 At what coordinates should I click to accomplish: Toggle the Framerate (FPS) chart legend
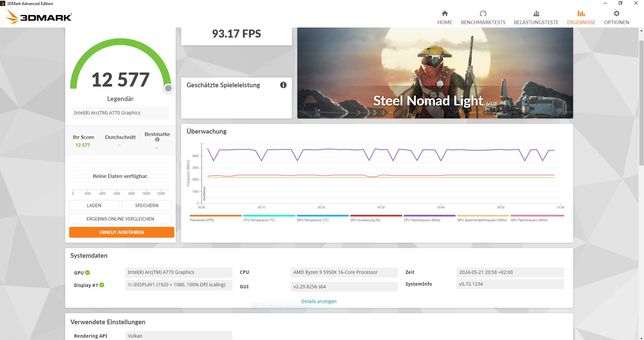[x=215, y=218]
